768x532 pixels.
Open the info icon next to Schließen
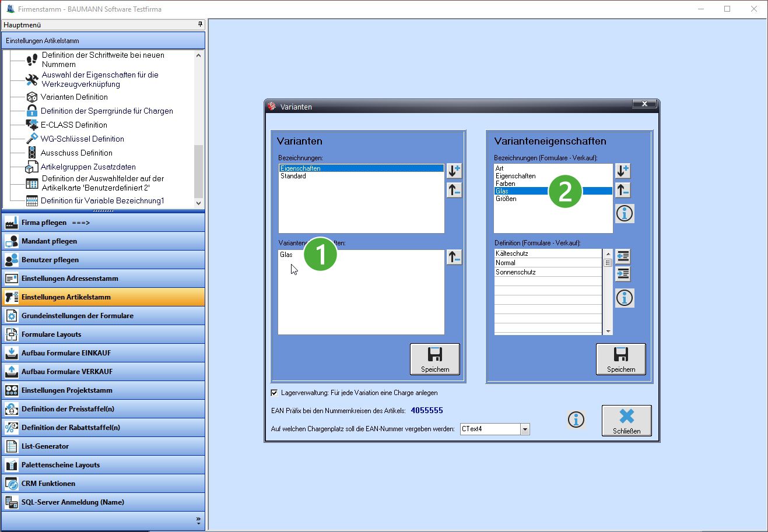(x=576, y=419)
